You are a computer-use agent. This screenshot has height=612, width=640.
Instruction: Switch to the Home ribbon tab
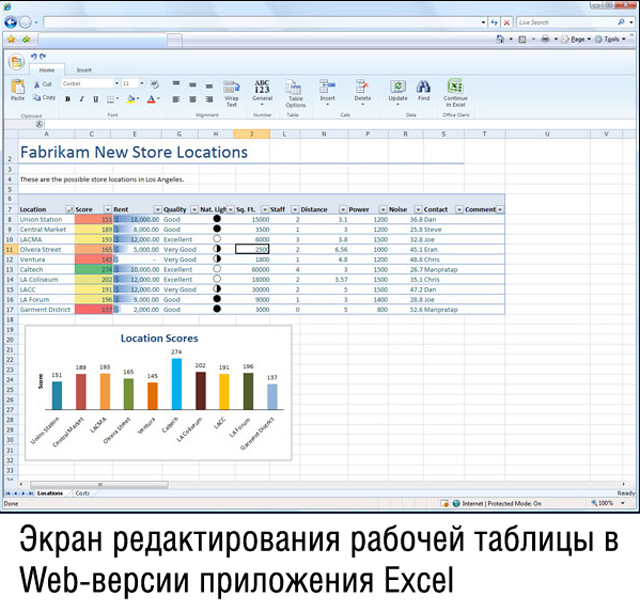pos(47,70)
